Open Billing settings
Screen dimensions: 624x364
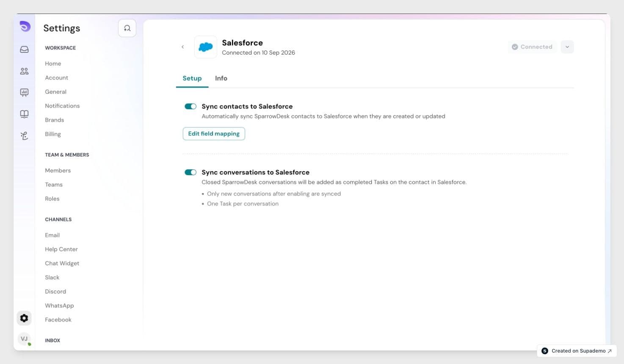53,134
